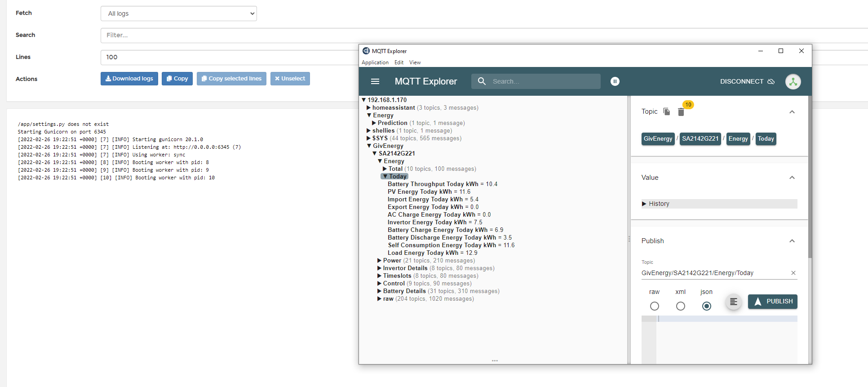The height and width of the screenshot is (387, 868).
Task: Expand the Total topic node
Action: (385, 169)
